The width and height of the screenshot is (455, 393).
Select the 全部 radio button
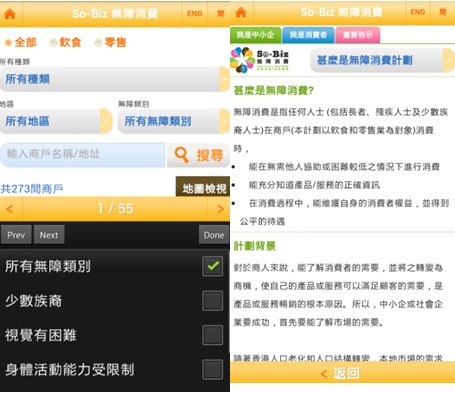[x=8, y=43]
